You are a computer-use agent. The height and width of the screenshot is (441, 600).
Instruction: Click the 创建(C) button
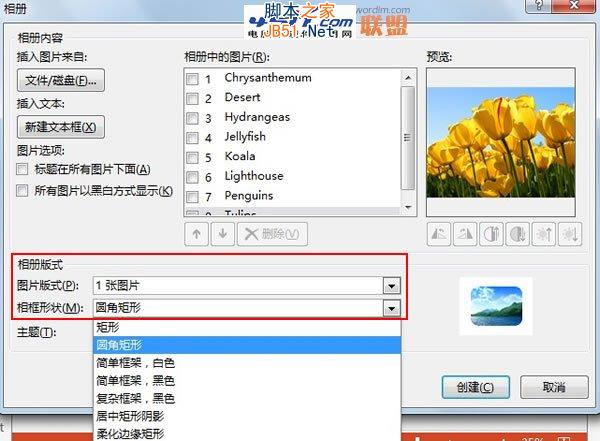(x=476, y=387)
